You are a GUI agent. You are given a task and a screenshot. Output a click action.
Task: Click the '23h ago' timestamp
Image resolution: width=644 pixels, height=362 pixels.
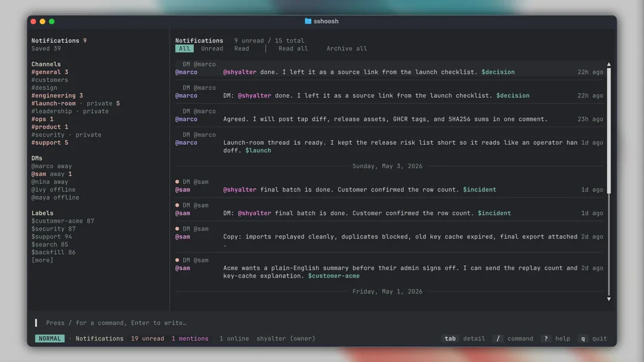(590, 119)
